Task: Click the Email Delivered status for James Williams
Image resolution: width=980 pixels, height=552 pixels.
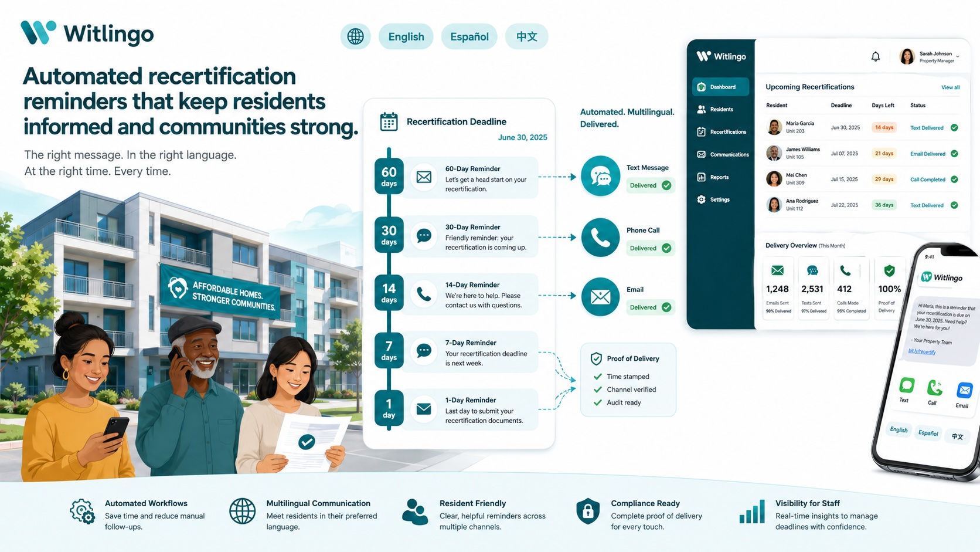Action: tap(928, 154)
